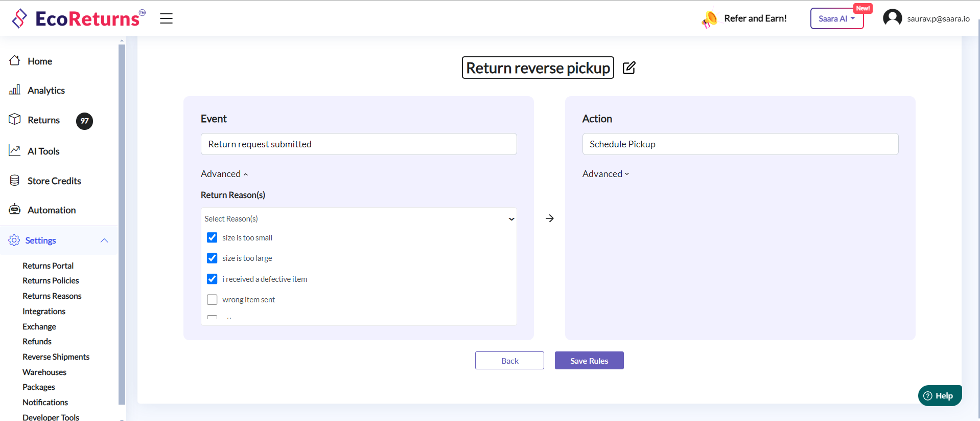Uncheck the 'size is too small' reason
980x421 pixels.
click(x=212, y=238)
